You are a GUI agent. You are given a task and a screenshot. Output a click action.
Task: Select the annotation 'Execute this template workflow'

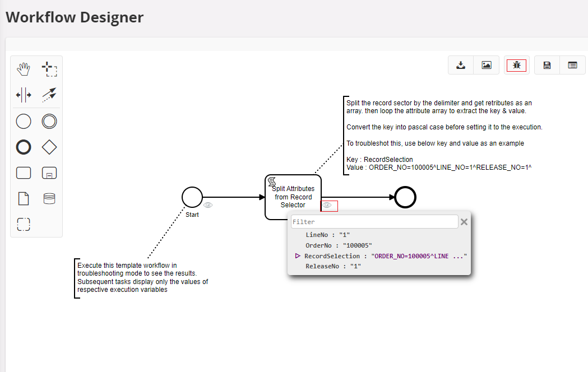pyautogui.click(x=142, y=277)
